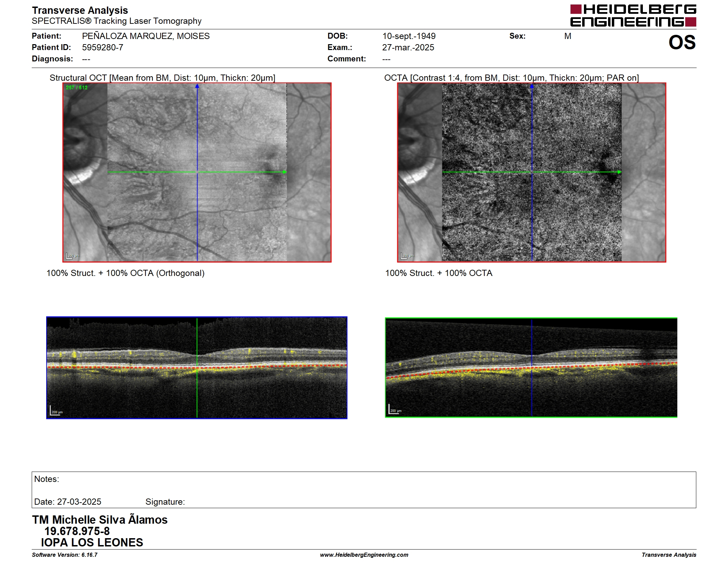
Task: Click DOB value 10-sept.-1949
Action: pos(409,36)
